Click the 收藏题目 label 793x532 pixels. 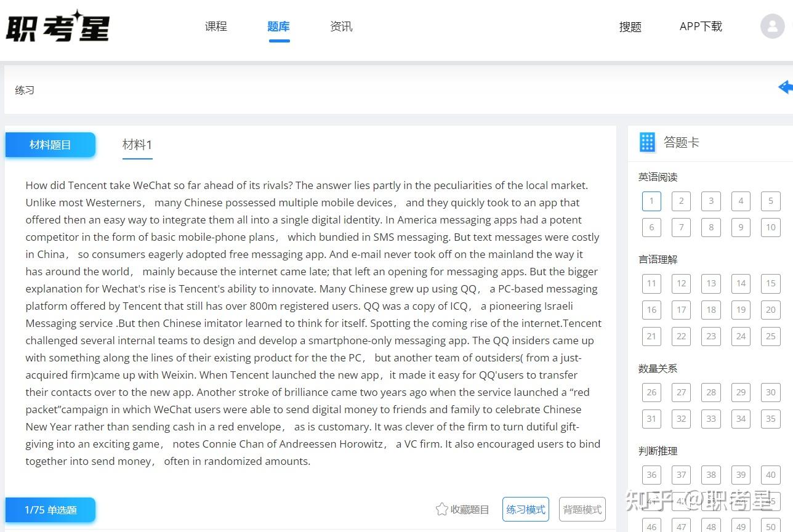pos(470,509)
